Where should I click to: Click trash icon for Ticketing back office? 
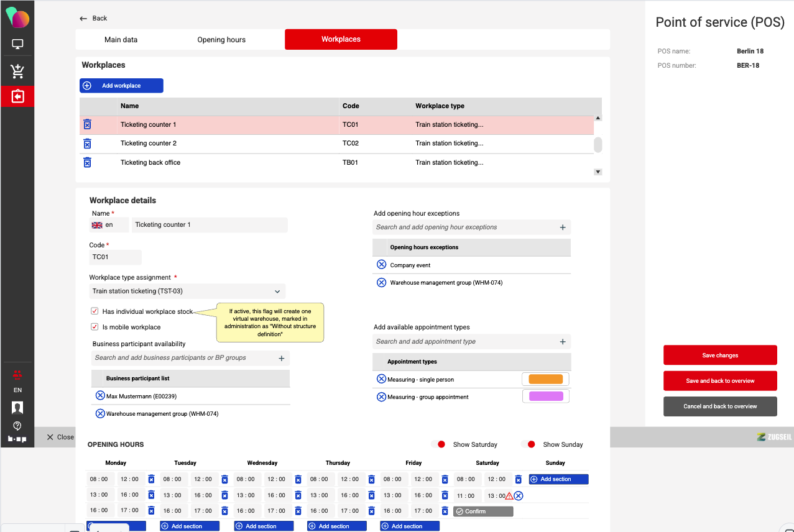(88, 162)
